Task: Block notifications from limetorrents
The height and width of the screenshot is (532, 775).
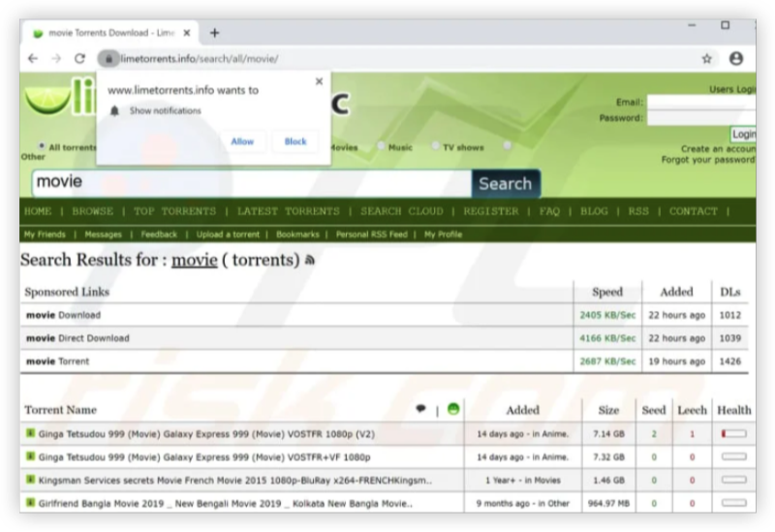Action: click(x=295, y=141)
